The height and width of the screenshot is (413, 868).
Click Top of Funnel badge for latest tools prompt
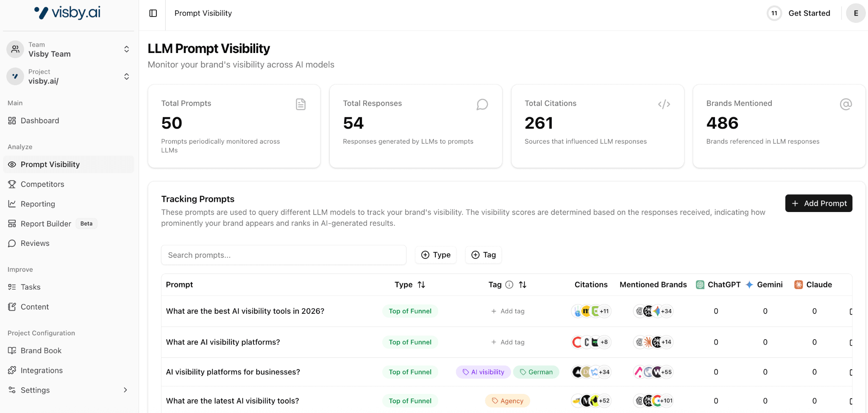pyautogui.click(x=410, y=401)
